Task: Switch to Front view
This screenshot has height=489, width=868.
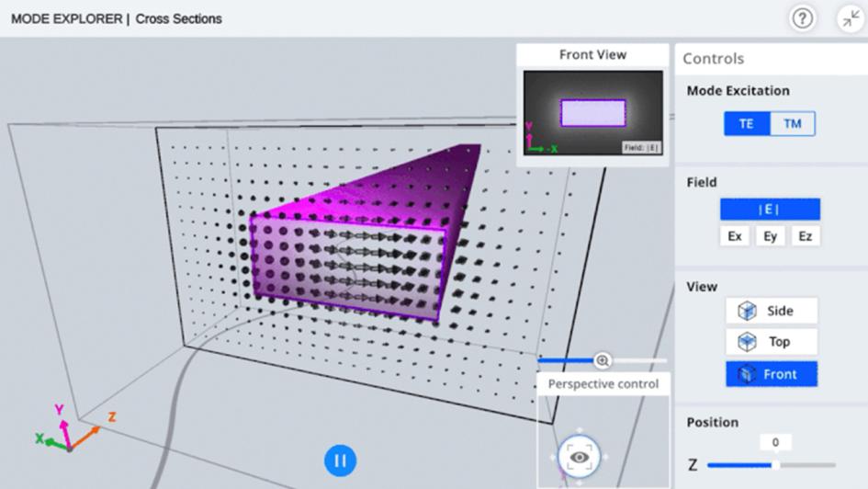Action: (772, 374)
